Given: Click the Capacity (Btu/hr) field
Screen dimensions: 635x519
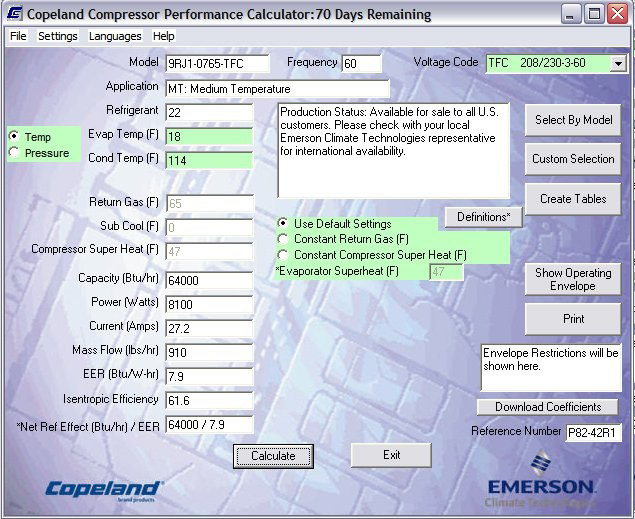Looking at the screenshot, I should click(209, 280).
